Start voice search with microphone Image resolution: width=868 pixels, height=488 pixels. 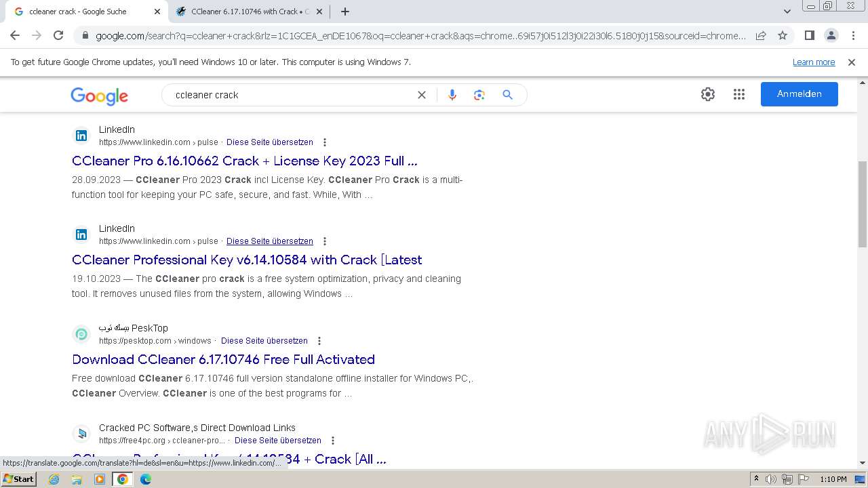pos(452,95)
